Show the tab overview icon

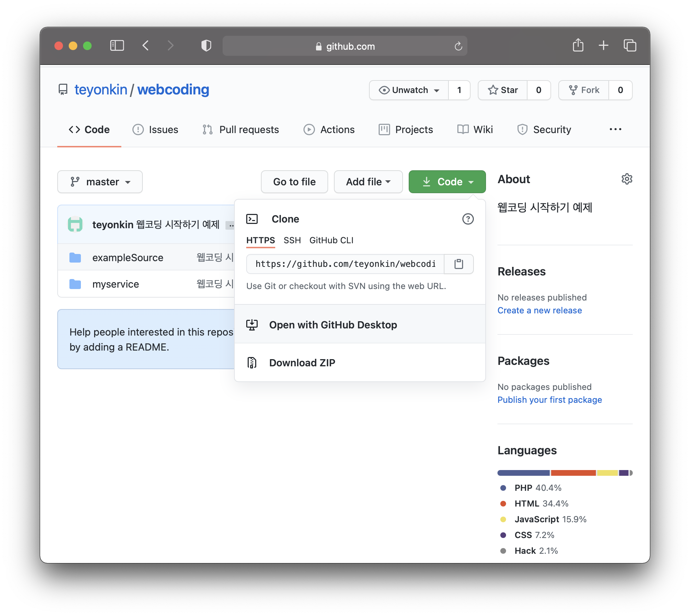tap(630, 45)
